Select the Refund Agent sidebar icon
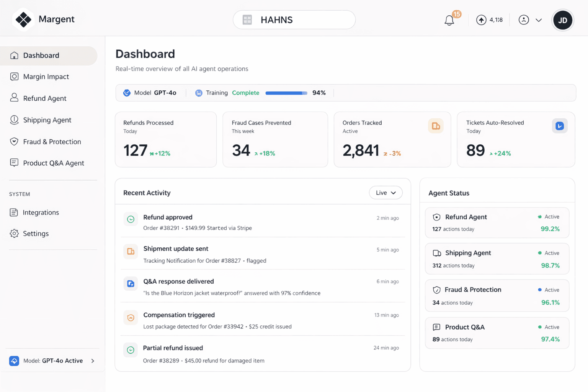The width and height of the screenshot is (588, 392). click(x=14, y=98)
